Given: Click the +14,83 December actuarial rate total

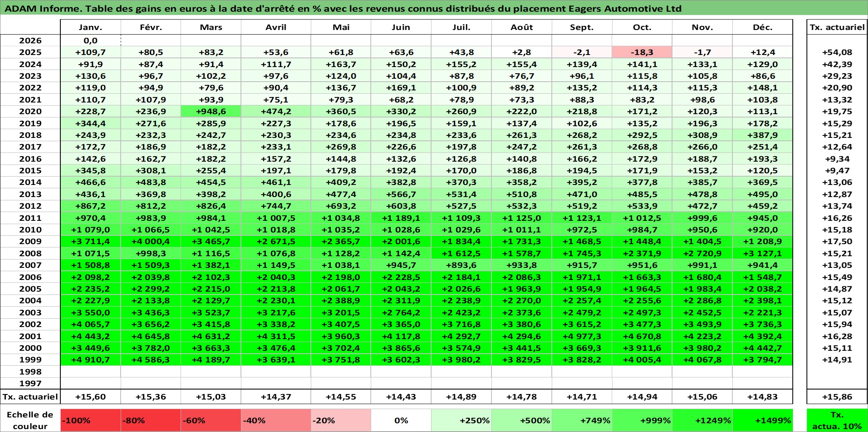Looking at the screenshot, I should pos(763,397).
